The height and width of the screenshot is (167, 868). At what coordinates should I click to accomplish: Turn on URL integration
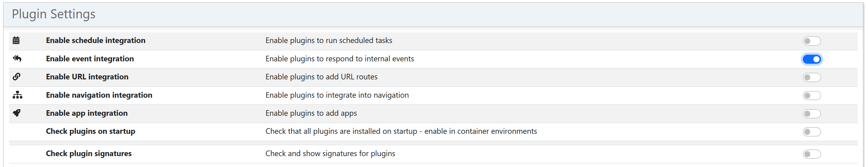pyautogui.click(x=812, y=77)
